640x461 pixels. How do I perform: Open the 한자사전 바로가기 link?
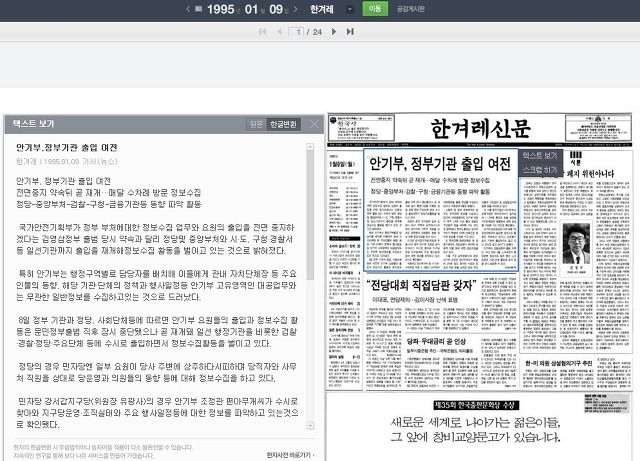tap(290, 455)
